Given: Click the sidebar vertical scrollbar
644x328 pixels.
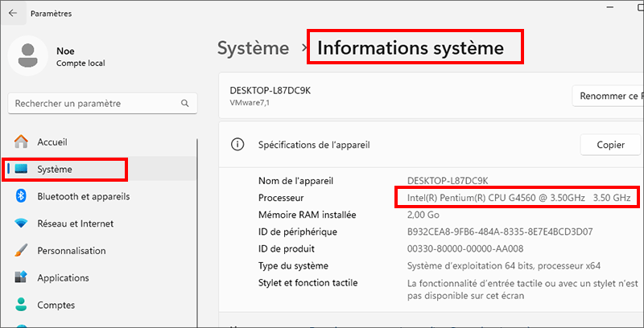Looking at the screenshot, I should [197, 232].
